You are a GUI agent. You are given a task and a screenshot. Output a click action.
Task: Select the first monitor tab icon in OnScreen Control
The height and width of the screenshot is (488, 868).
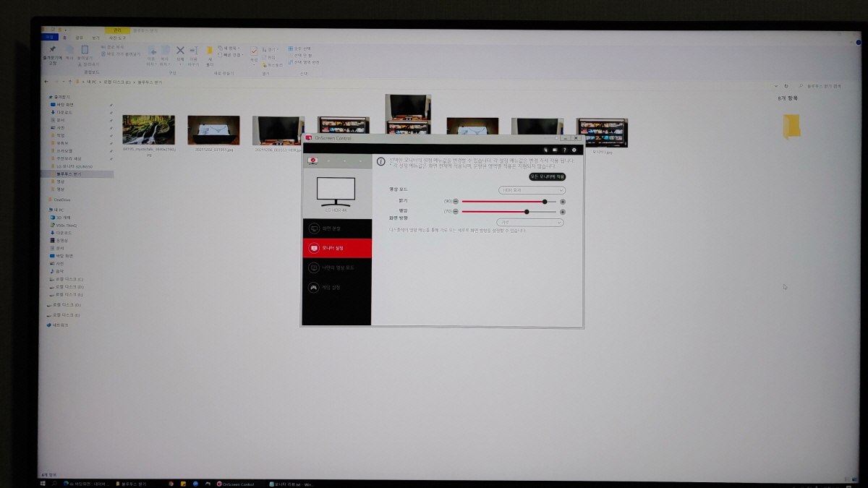click(313, 160)
